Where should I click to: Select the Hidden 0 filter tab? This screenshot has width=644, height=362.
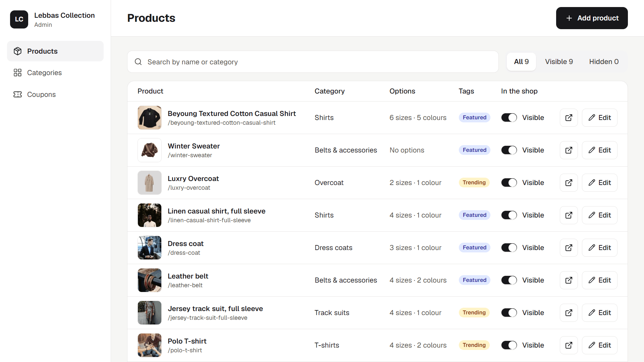click(x=604, y=62)
